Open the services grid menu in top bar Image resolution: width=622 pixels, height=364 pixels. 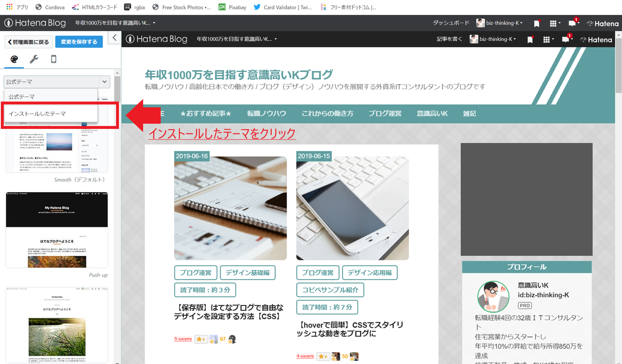tap(554, 23)
